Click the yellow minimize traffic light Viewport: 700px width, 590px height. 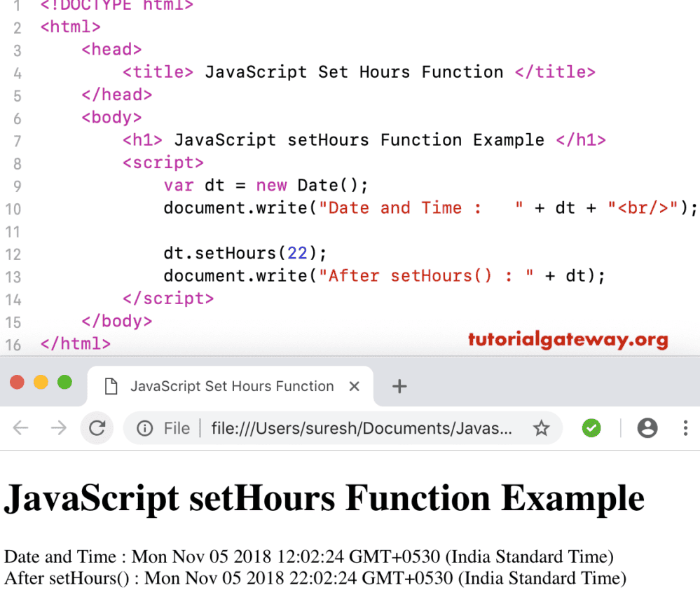tap(41, 382)
